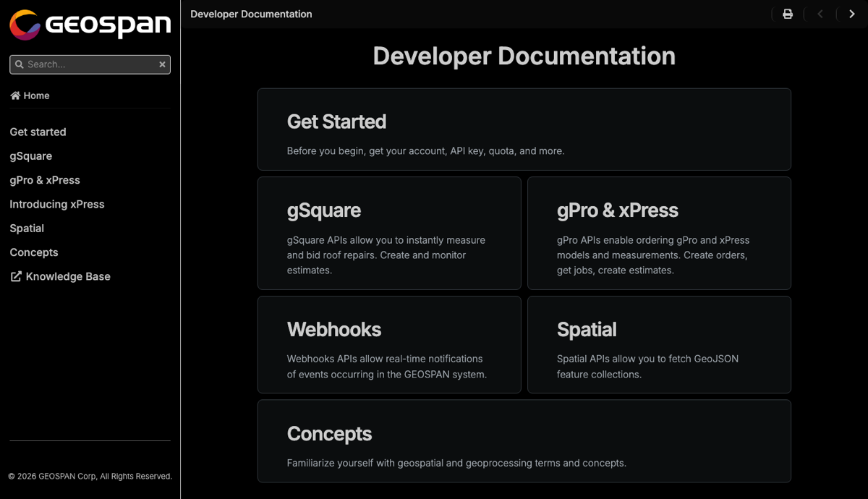The height and width of the screenshot is (499, 868).
Task: Open gPro & xPress sidebar item
Action: (45, 180)
